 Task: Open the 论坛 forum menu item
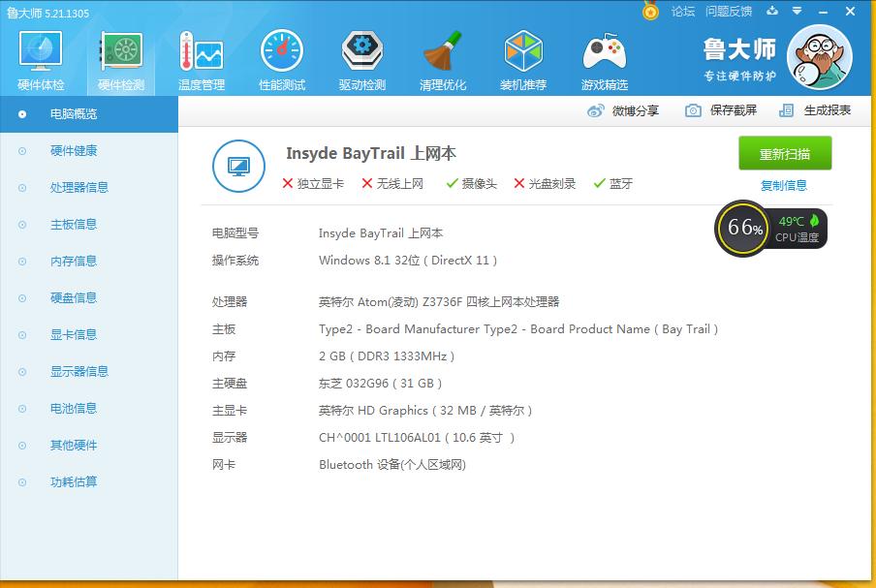click(681, 11)
